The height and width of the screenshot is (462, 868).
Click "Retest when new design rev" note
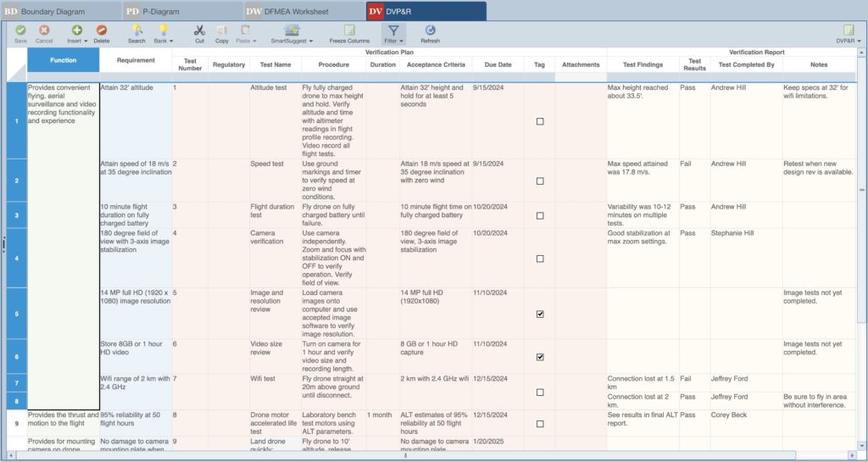(819, 181)
